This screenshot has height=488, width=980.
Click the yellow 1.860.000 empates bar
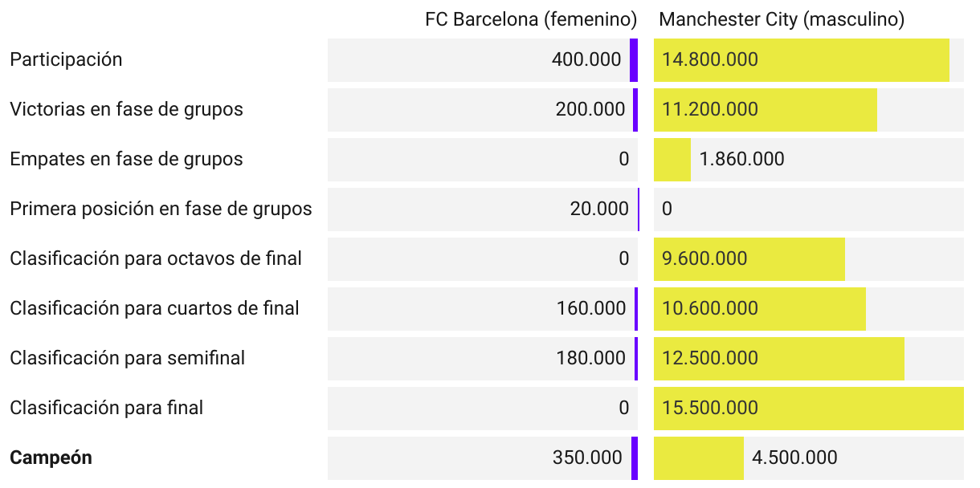click(672, 160)
